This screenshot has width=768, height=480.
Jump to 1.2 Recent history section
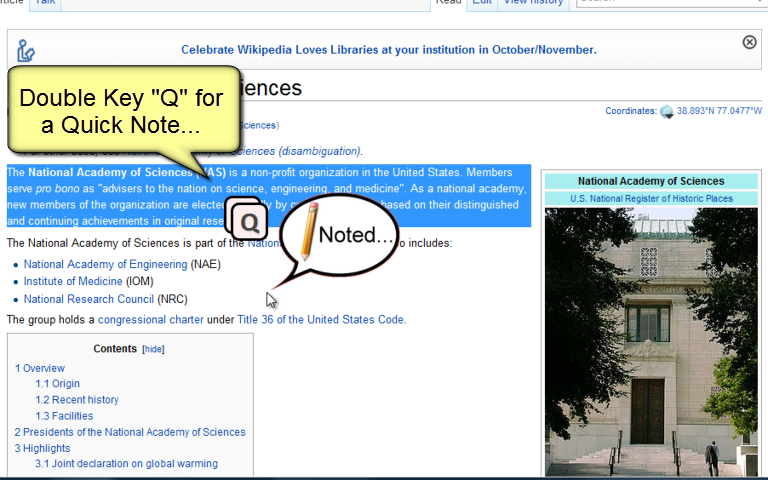[77, 400]
